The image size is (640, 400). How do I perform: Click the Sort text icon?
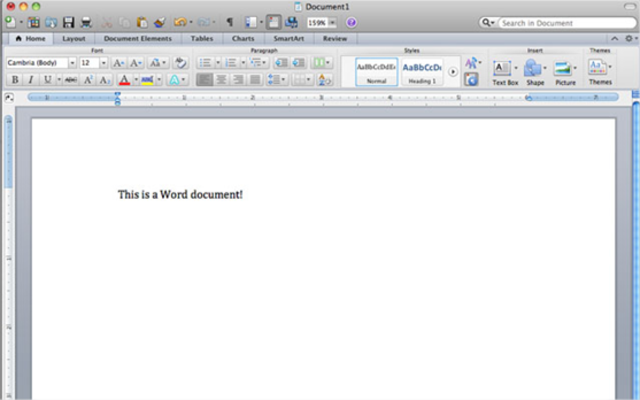[x=324, y=79]
